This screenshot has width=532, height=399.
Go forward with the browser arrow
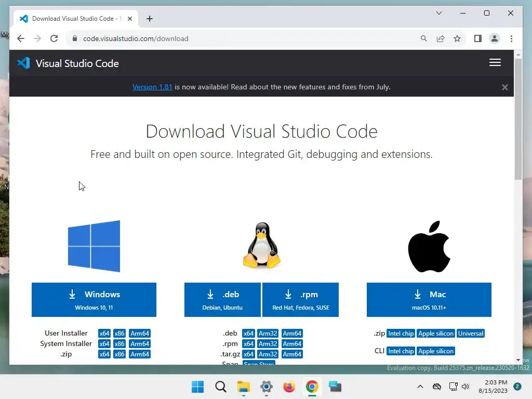coord(37,38)
